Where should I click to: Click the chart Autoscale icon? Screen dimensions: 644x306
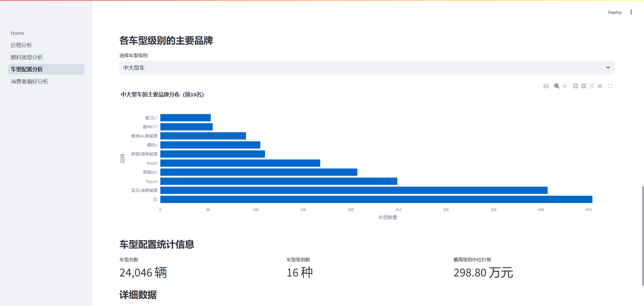[x=592, y=86]
